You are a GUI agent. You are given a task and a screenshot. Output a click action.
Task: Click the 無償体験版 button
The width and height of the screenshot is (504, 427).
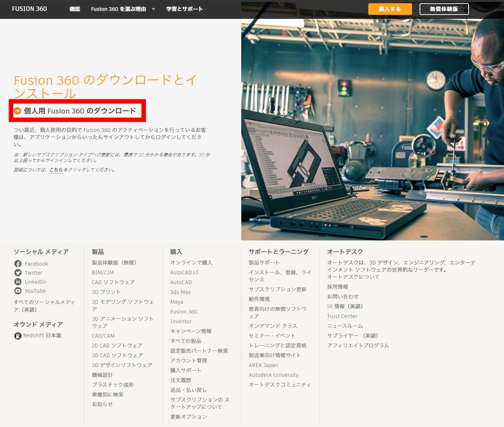444,9
